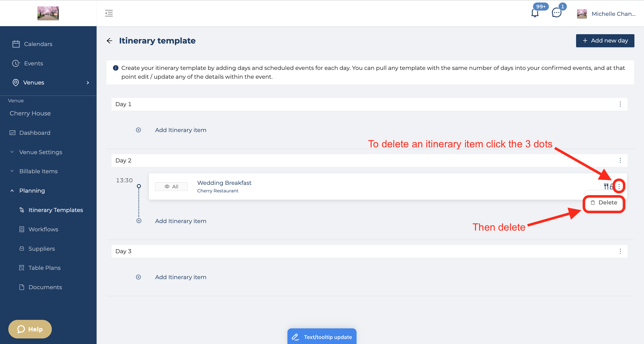This screenshot has height=344, width=644.
Task: Click the Documents file icon
Action: (22, 287)
